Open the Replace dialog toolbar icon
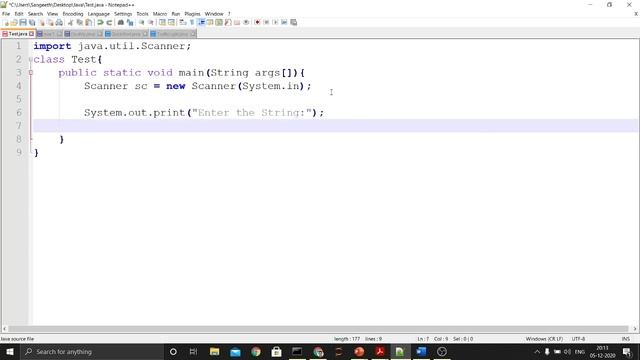The width and height of the screenshot is (640, 360). (x=130, y=22)
